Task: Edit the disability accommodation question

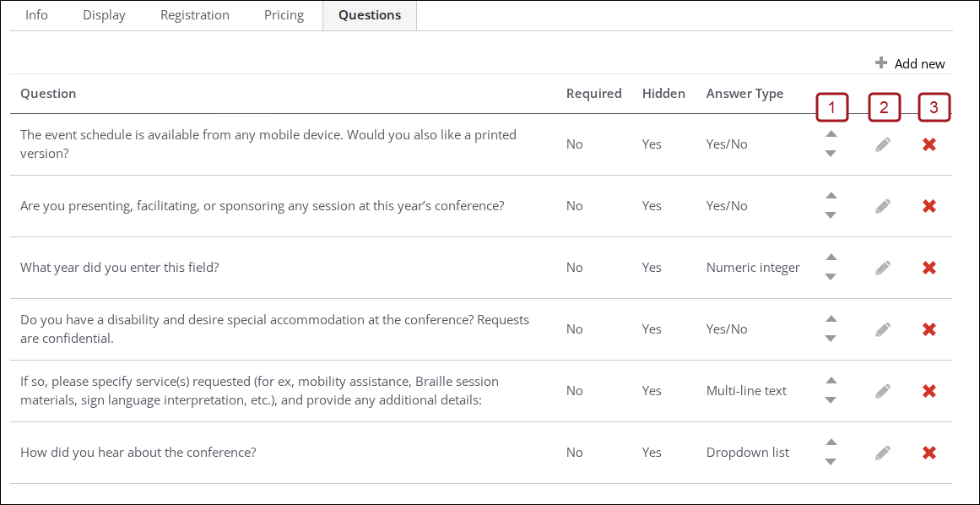Action: [883, 329]
